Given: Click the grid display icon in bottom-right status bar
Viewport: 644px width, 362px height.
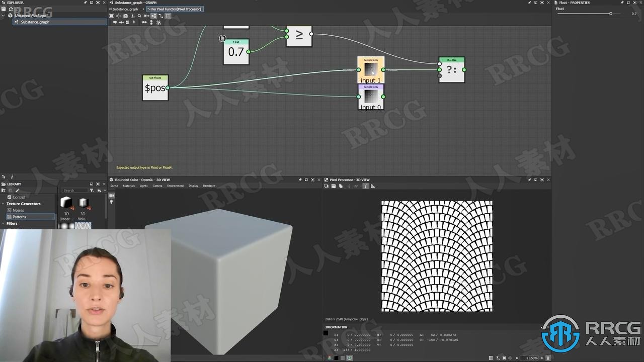Looking at the screenshot, I should point(491,358).
